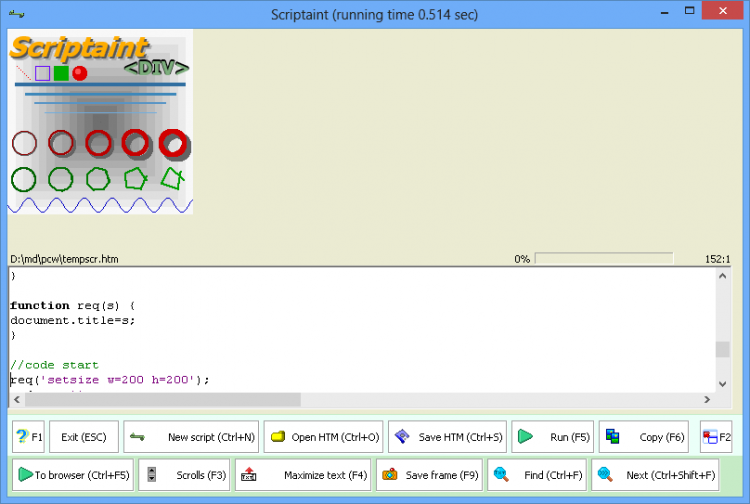
Task: Find Next (Ctrl+Shift+F) button
Action: pyautogui.click(x=655, y=475)
